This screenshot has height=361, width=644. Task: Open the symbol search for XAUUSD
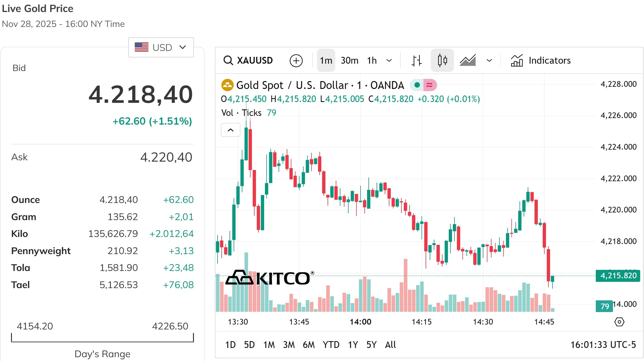point(249,60)
